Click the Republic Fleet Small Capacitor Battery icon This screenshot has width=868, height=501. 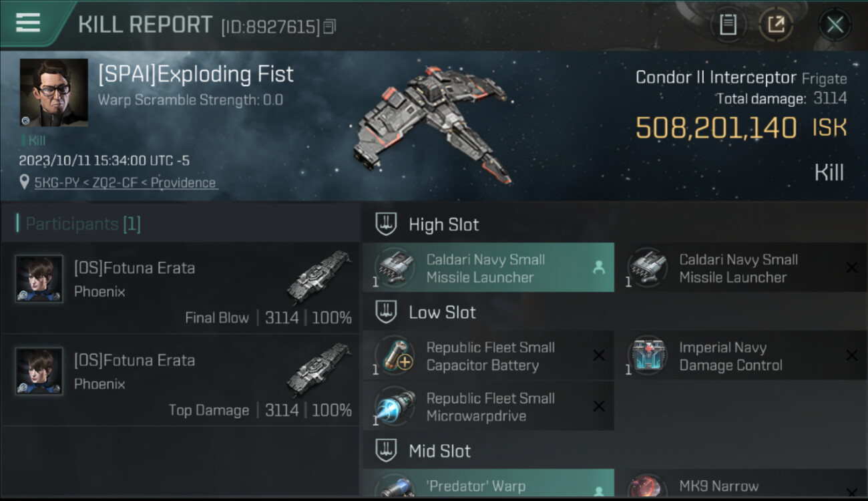pyautogui.click(x=394, y=355)
